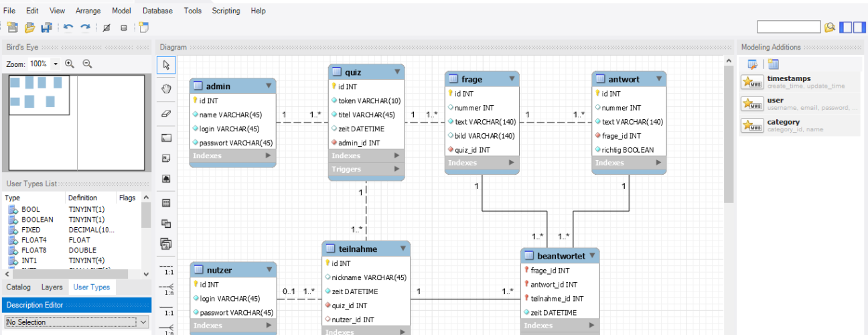Click the zoom in magnifier icon
The image size is (868, 335).
[70, 64]
